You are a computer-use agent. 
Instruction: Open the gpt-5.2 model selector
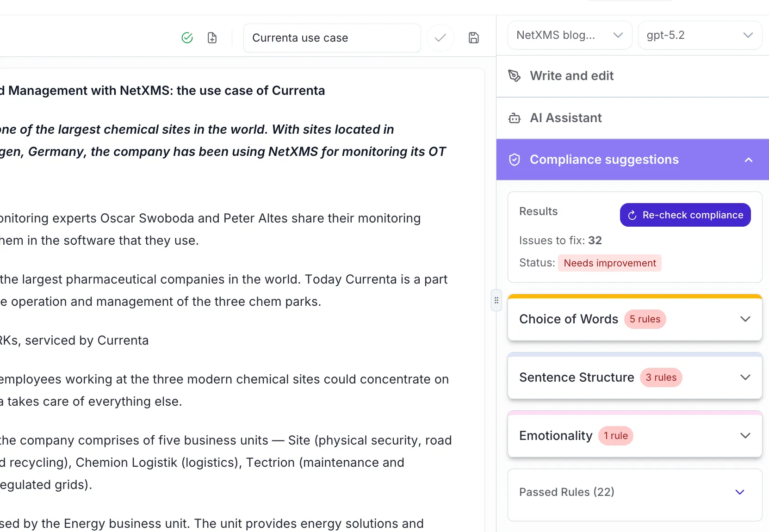coord(700,35)
